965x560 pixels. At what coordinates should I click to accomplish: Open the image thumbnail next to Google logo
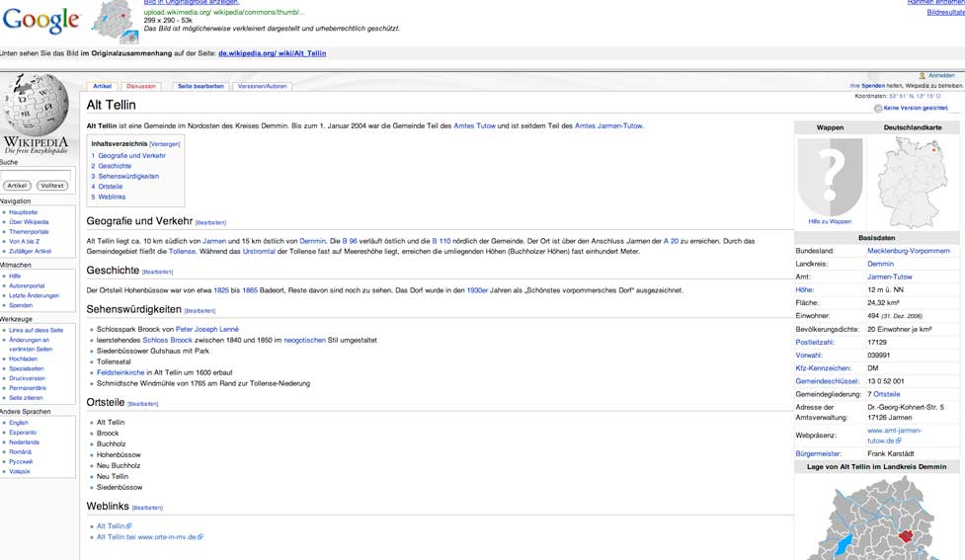click(x=115, y=20)
